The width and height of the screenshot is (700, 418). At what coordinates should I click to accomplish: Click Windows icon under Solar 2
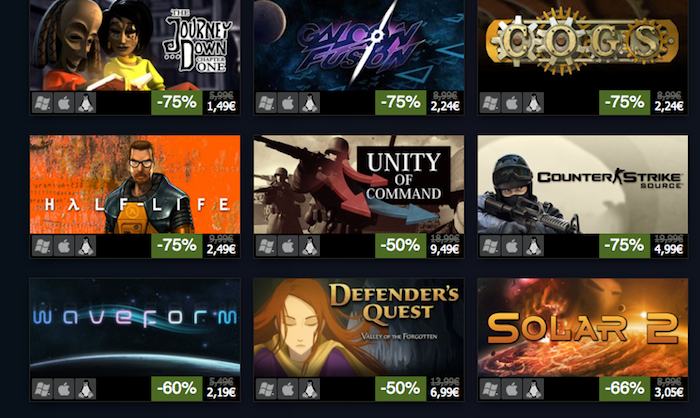(490, 389)
